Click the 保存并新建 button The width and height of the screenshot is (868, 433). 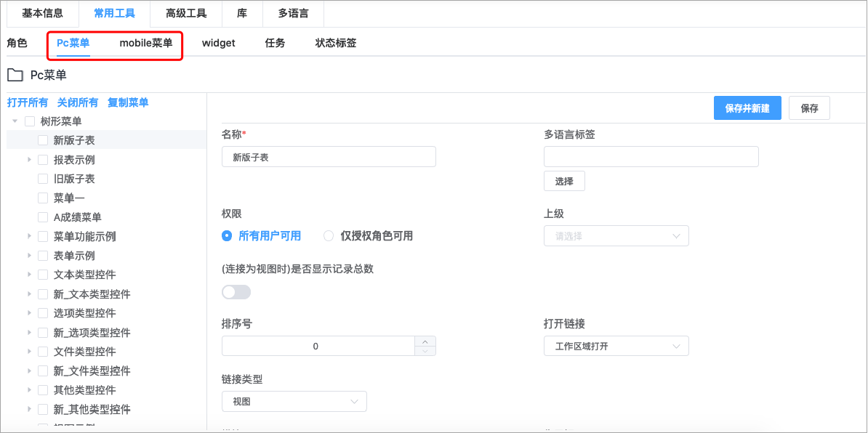click(747, 108)
